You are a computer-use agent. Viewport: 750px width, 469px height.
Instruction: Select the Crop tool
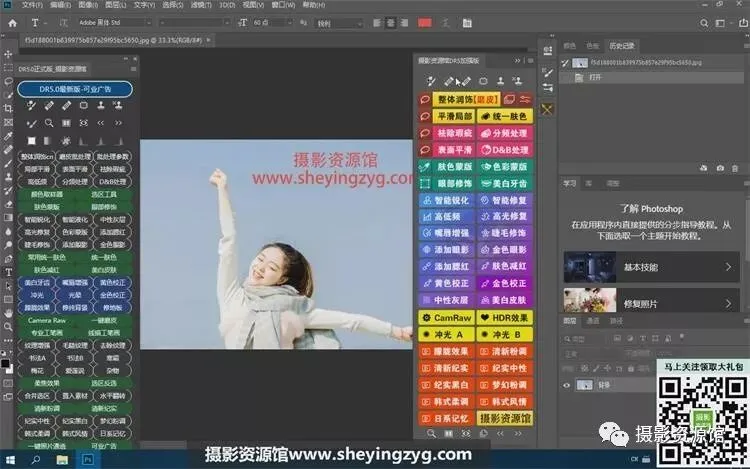point(8,109)
